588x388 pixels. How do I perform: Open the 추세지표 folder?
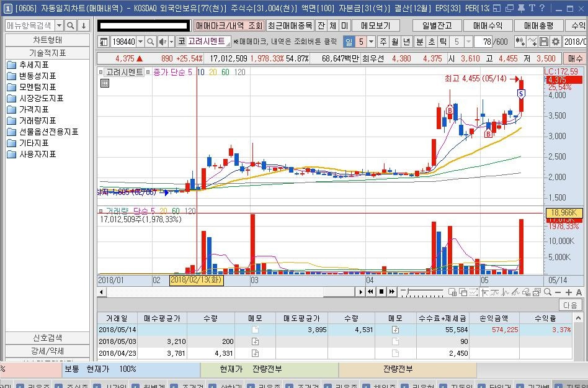28,65
